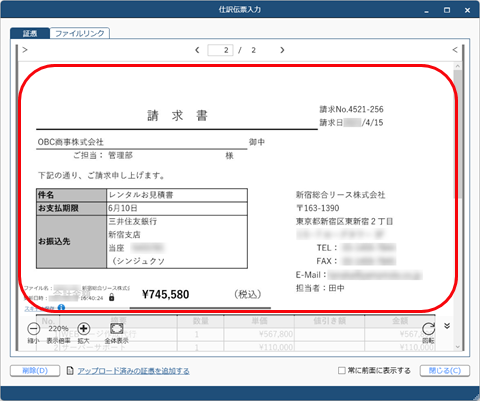Click the 請求書 document title
The height and width of the screenshot is (401, 480).
click(x=178, y=116)
